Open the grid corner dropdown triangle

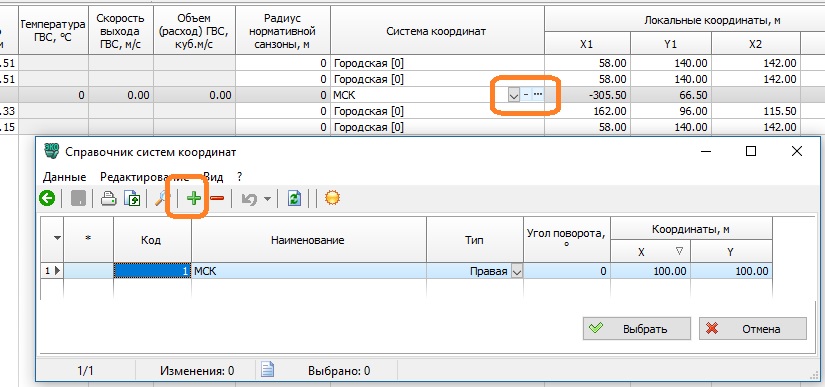click(57, 239)
